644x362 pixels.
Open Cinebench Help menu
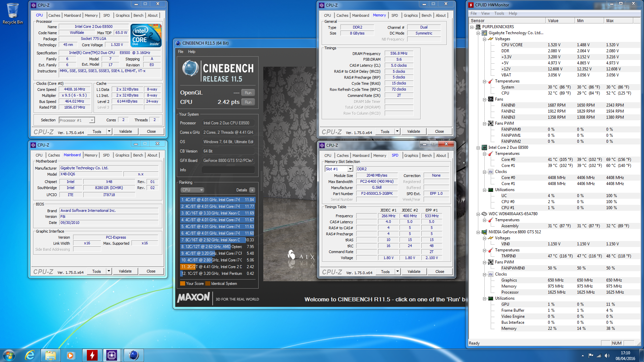point(192,52)
